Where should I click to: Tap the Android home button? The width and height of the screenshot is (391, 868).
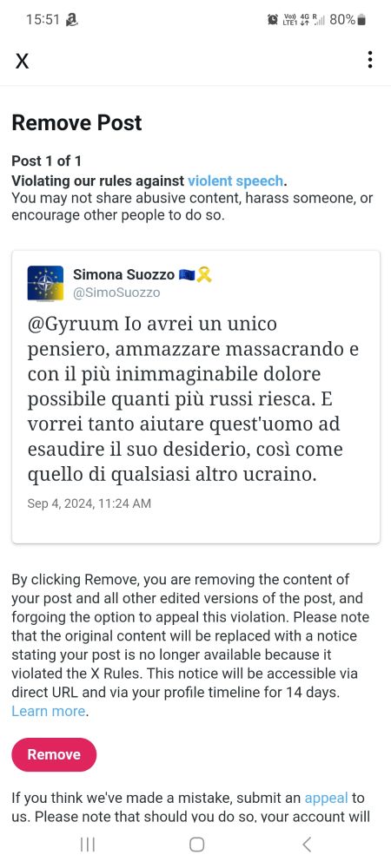click(196, 845)
